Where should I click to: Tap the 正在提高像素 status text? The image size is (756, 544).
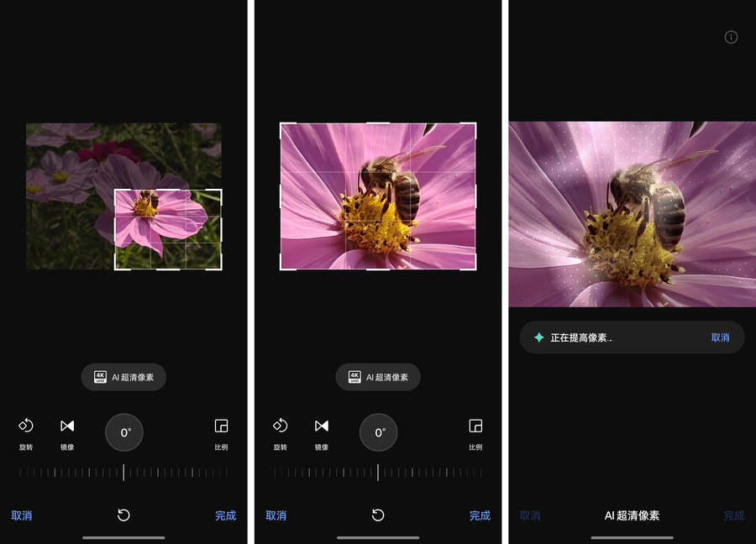click(581, 337)
